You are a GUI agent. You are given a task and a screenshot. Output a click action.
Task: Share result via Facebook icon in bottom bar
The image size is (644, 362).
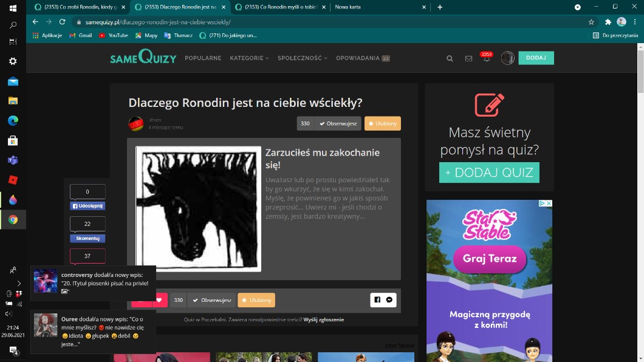coord(377,300)
